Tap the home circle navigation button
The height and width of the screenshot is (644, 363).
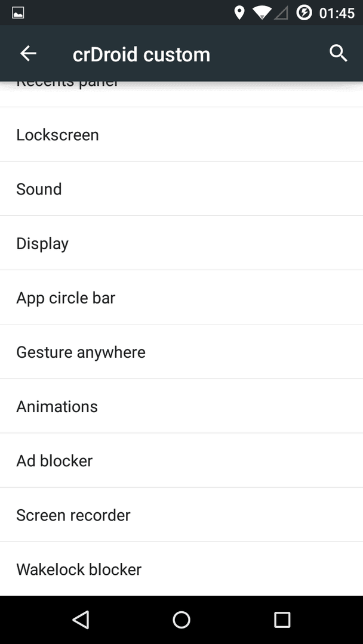point(181,620)
